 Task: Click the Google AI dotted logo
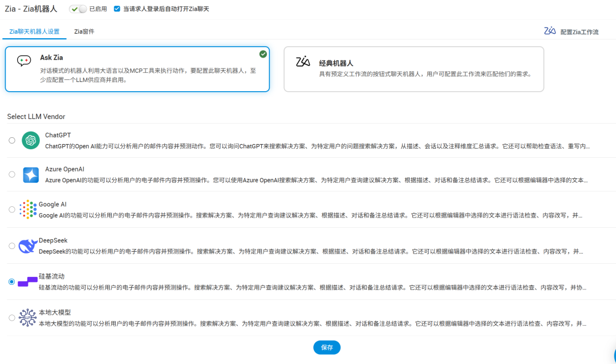coord(28,209)
